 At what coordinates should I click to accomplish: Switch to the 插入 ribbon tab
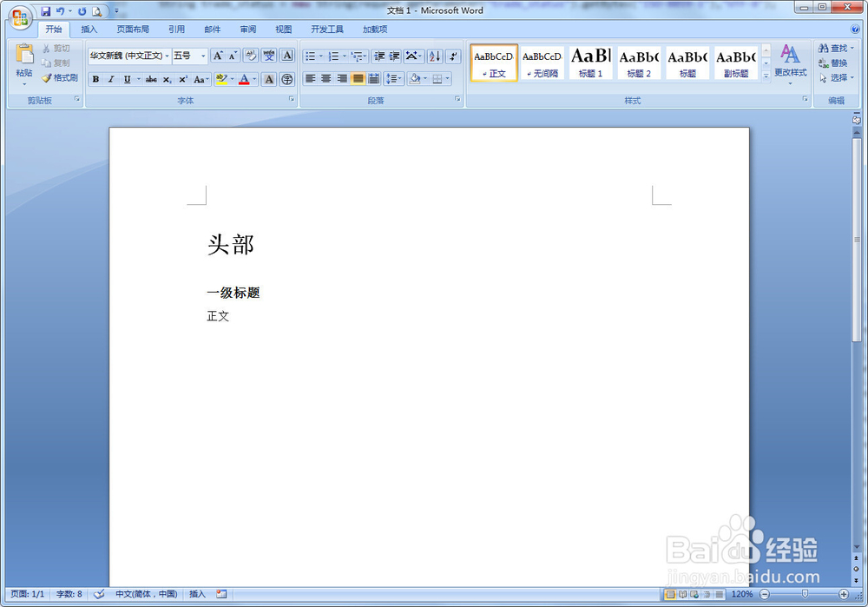coord(89,29)
